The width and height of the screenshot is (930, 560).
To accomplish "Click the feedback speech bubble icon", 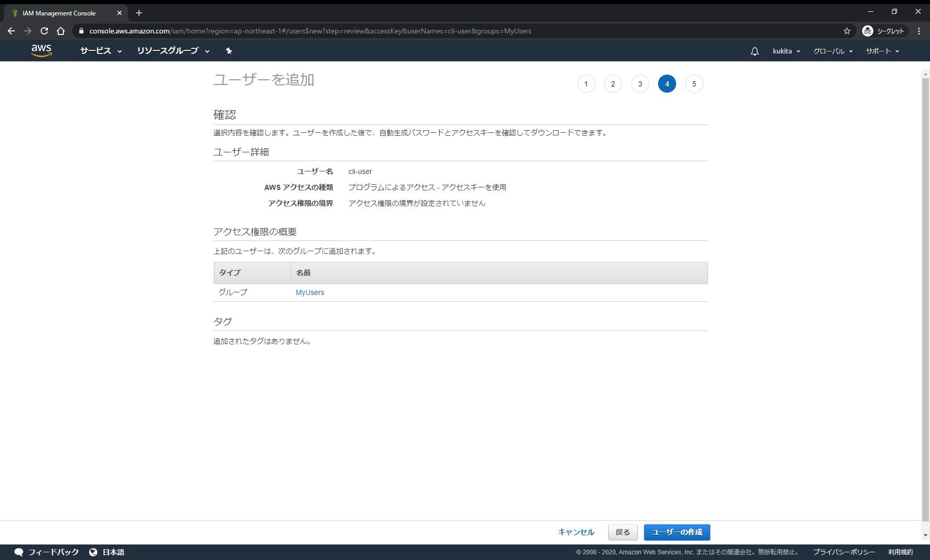I will (x=19, y=552).
